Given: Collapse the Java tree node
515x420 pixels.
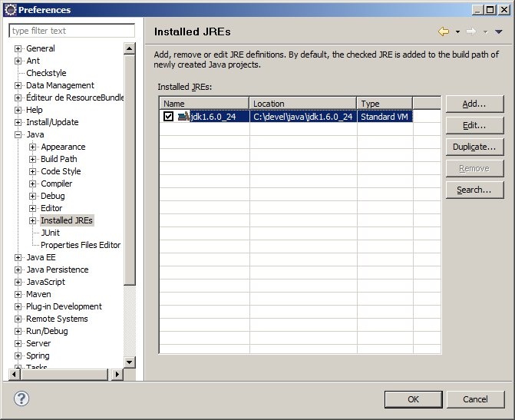Looking at the screenshot, I should (x=18, y=135).
